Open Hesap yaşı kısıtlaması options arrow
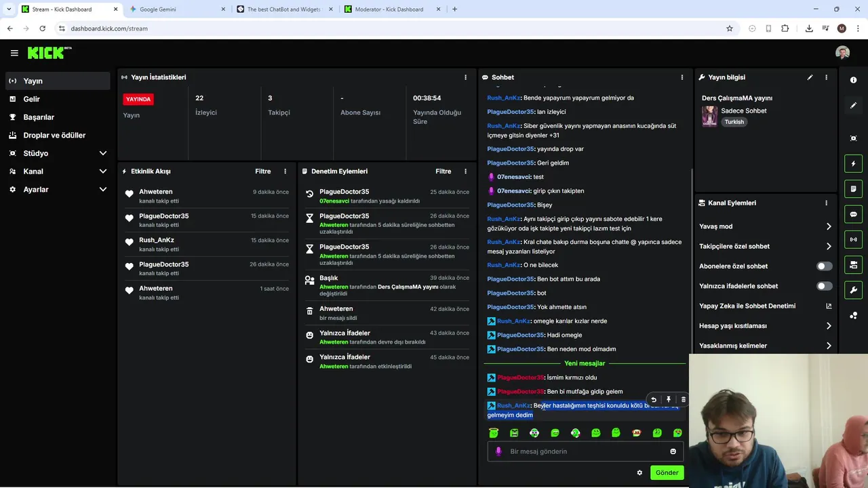The height and width of the screenshot is (488, 868). (828, 326)
